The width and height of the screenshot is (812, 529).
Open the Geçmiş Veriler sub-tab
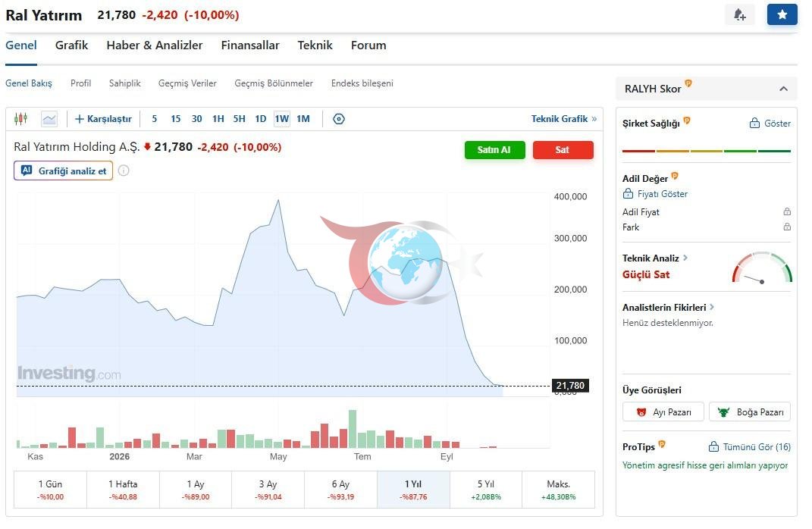pos(187,83)
